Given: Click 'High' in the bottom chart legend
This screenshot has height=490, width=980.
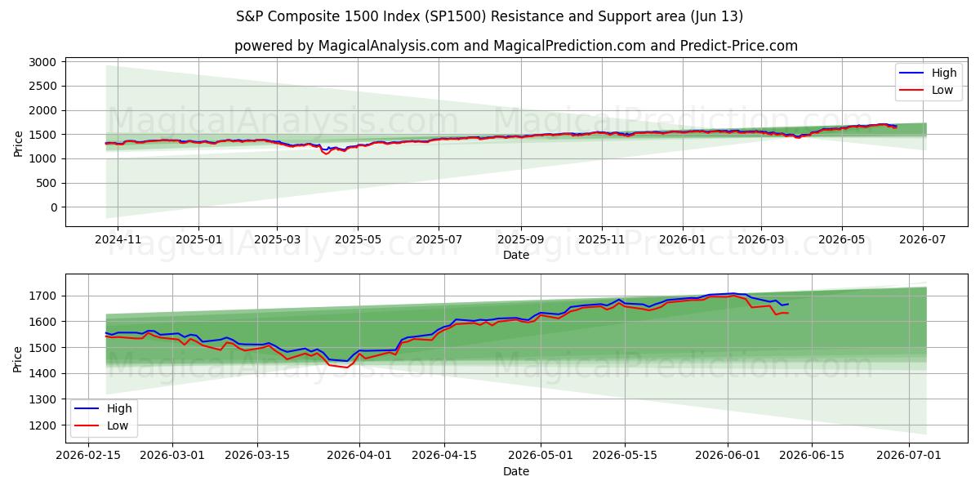Looking at the screenshot, I should tap(119, 408).
